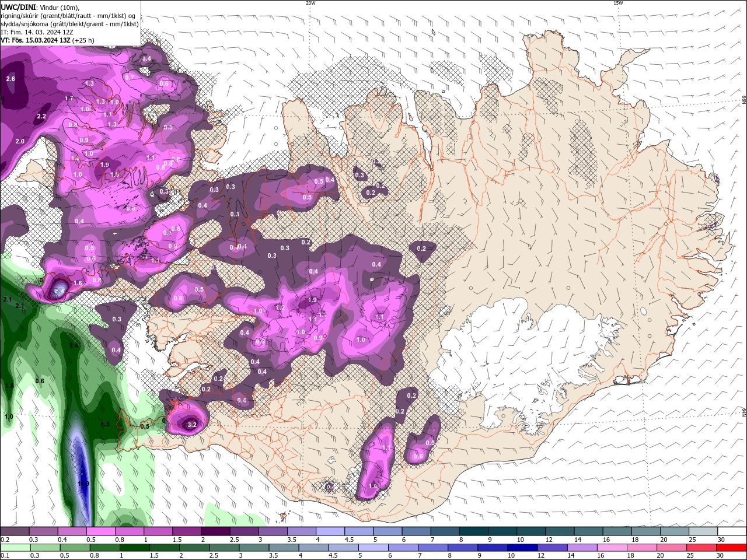Click the 11.9 rain value in blue band
This screenshot has height=560, width=747.
pos(83,484)
